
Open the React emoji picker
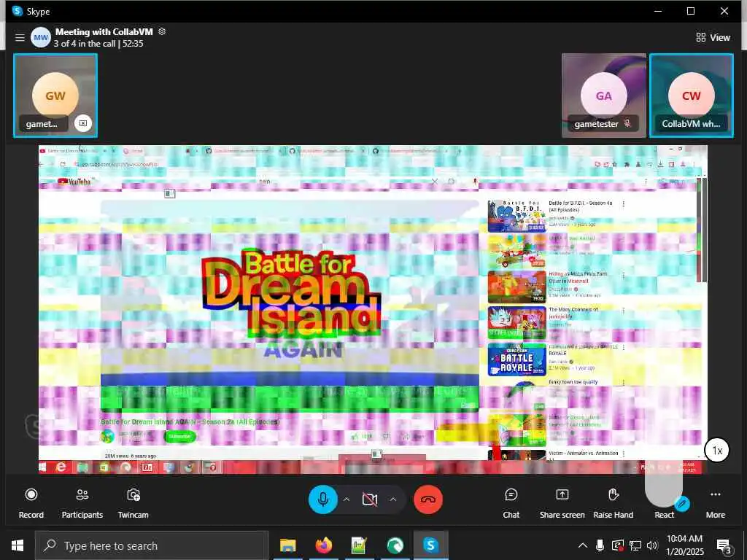tap(664, 503)
